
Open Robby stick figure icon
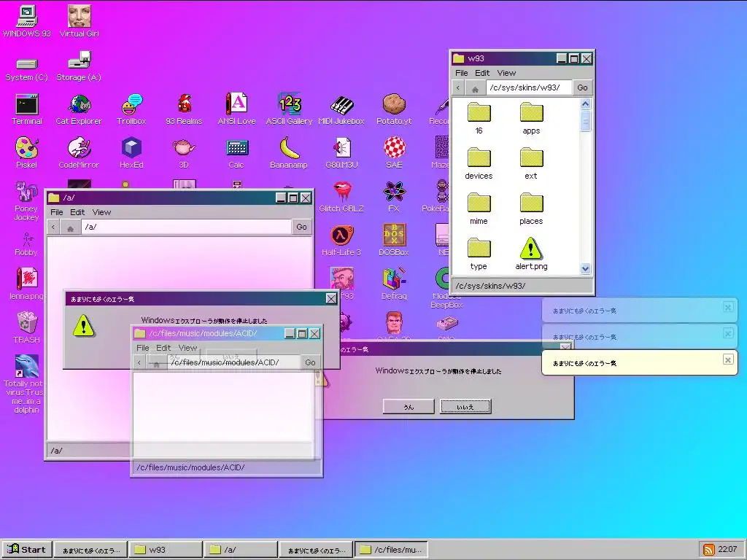[26, 244]
